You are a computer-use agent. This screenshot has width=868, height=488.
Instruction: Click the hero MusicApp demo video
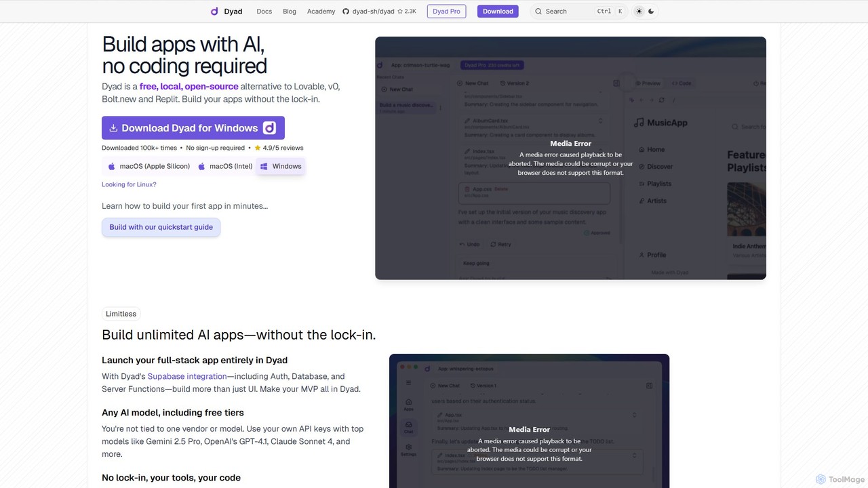pos(570,158)
